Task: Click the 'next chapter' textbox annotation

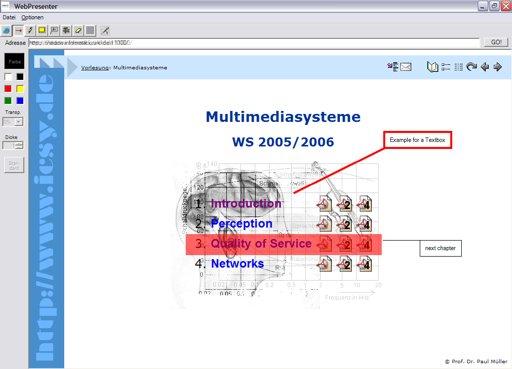Action: click(440, 248)
